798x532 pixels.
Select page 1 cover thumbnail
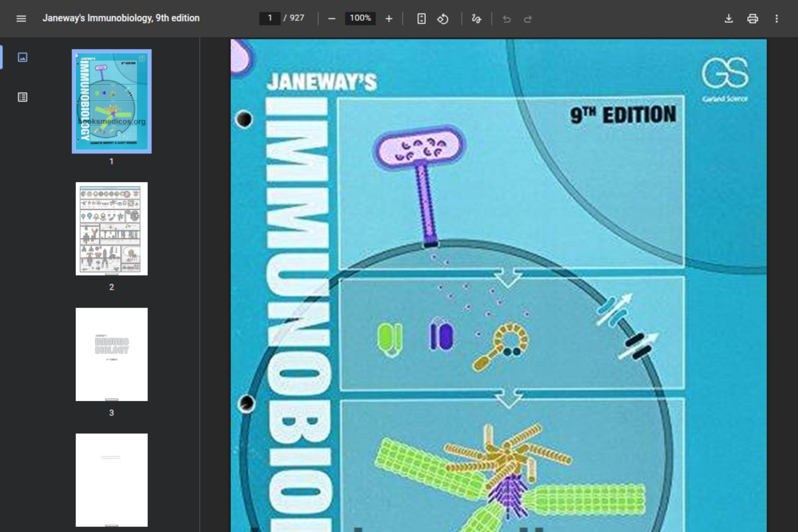112,101
